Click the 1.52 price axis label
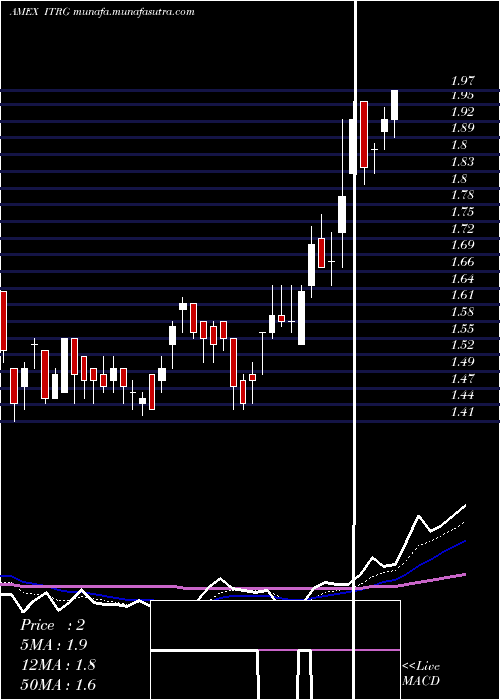The width and height of the screenshot is (500, 700). [x=462, y=345]
